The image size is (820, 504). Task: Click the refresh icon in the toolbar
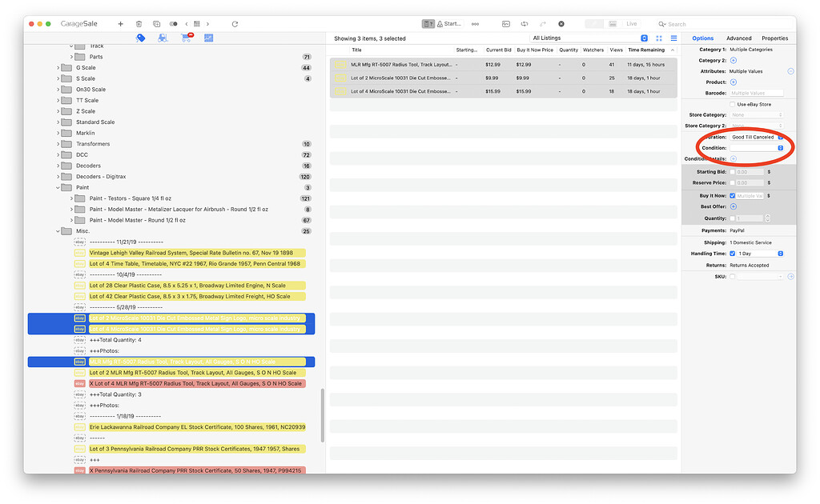(x=235, y=24)
